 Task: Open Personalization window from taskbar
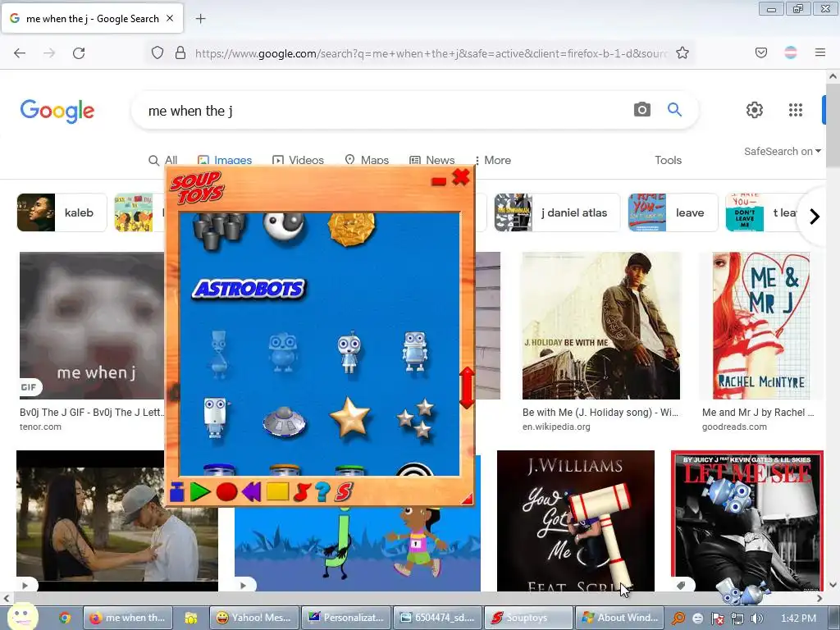[x=346, y=618]
